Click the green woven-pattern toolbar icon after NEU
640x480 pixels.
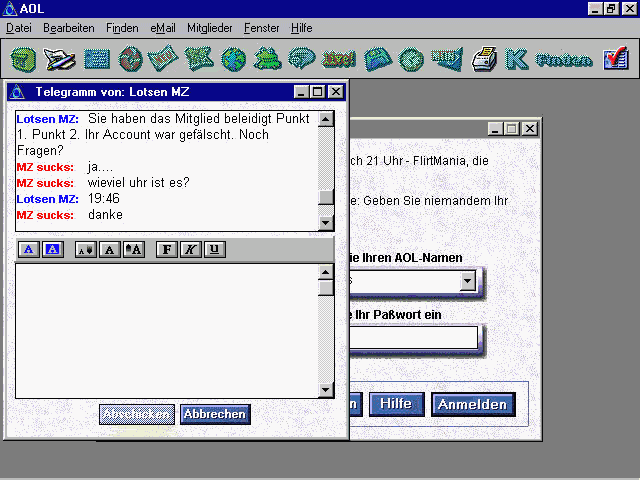pyautogui.click(x=199, y=59)
